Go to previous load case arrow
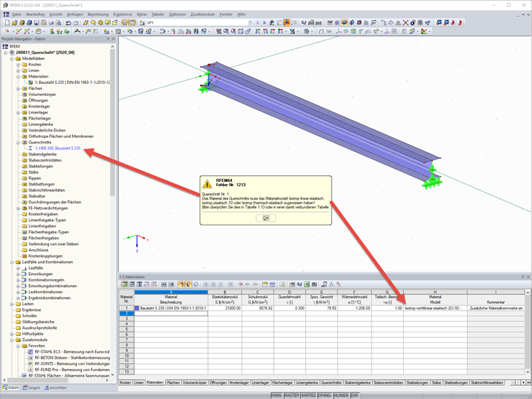The height and width of the screenshot is (399, 532). [258, 22]
